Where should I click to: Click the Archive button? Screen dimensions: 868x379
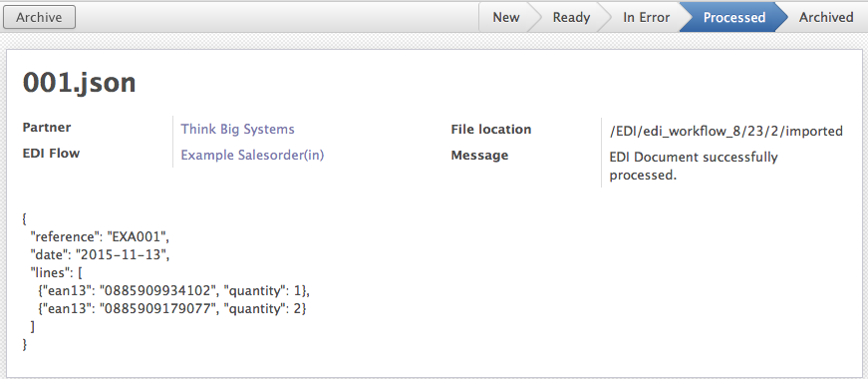click(39, 17)
